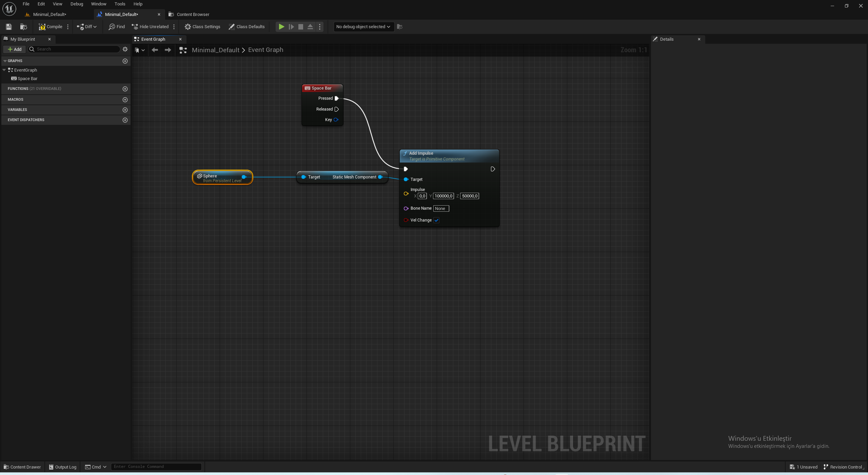Screen dimensions: 868x475
Task: Switch to the Content Browser tab
Action: click(x=193, y=14)
